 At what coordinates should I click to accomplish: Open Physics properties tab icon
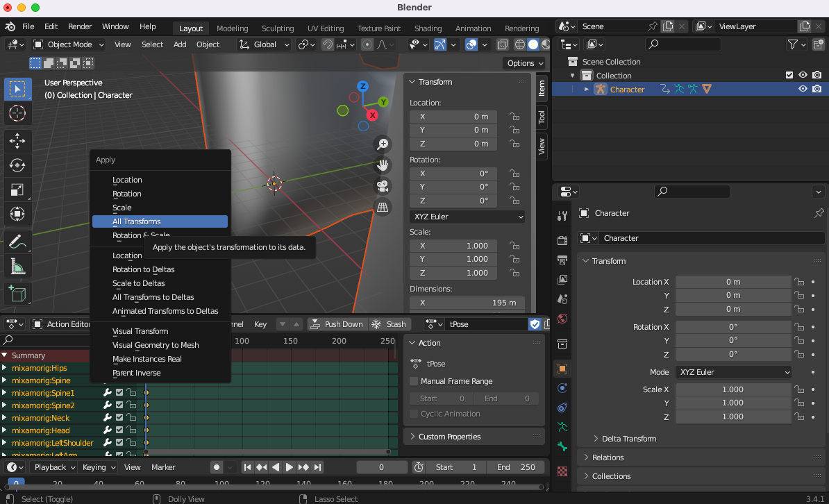click(x=562, y=388)
